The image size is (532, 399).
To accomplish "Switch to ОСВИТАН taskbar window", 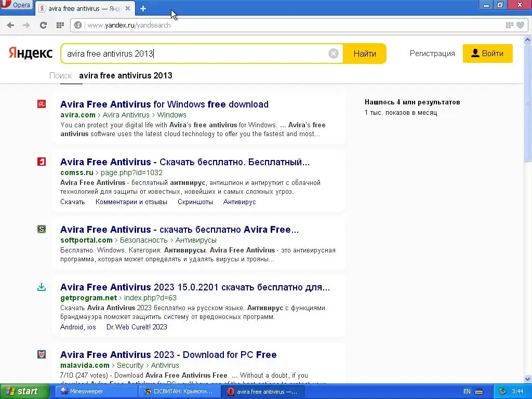I will click(179, 392).
